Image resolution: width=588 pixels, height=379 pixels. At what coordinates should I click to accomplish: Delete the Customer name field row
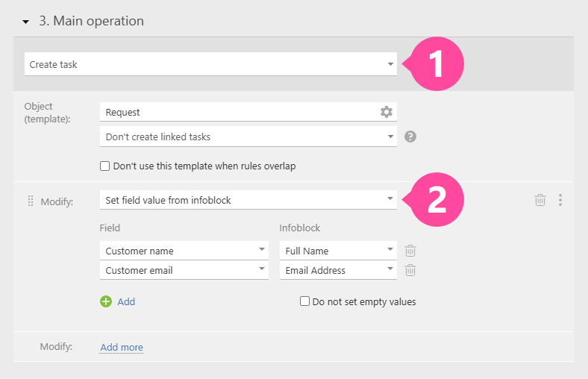(x=410, y=251)
